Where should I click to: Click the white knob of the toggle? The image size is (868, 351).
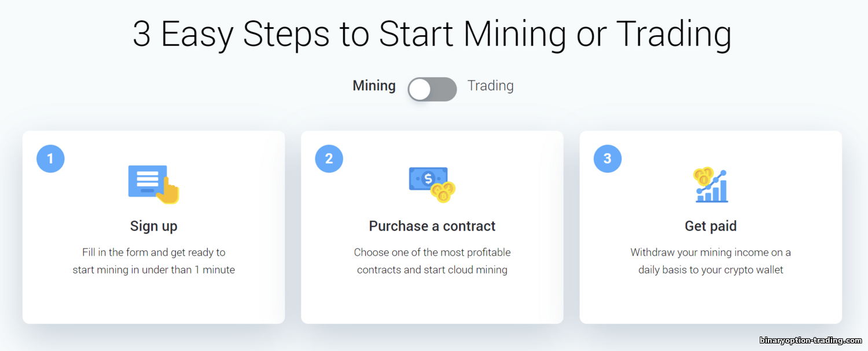coord(420,90)
